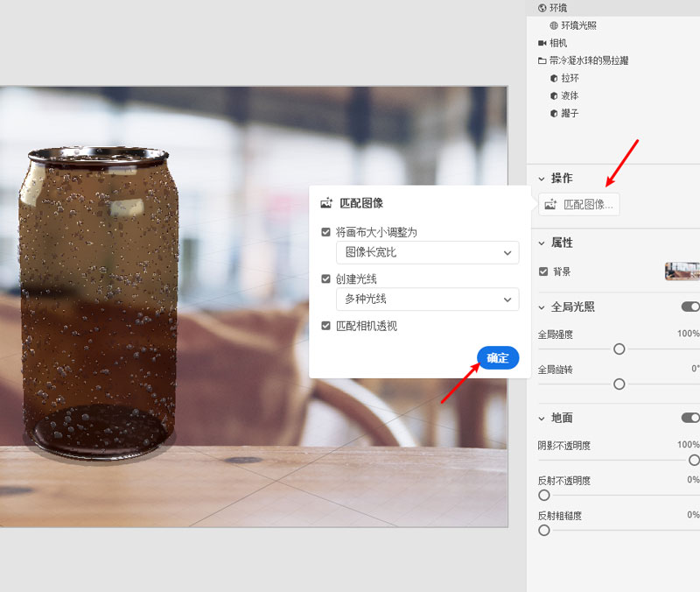
Task: Click the globe icon beside 环境
Action: click(x=542, y=8)
